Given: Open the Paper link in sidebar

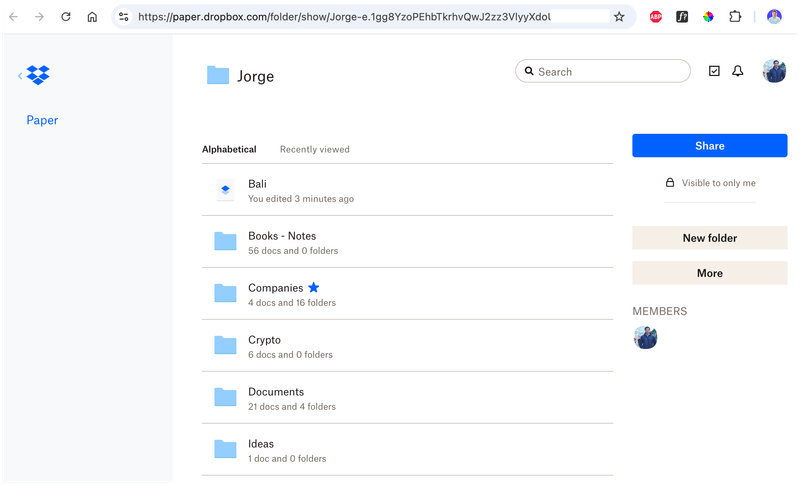Looking at the screenshot, I should coord(42,120).
